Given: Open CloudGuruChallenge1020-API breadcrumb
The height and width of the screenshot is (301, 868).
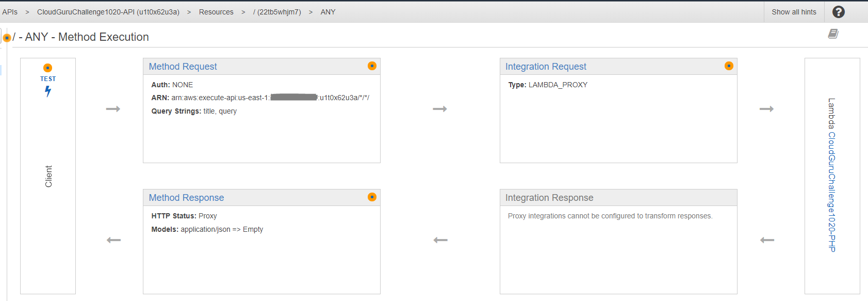Looking at the screenshot, I should coord(108,12).
